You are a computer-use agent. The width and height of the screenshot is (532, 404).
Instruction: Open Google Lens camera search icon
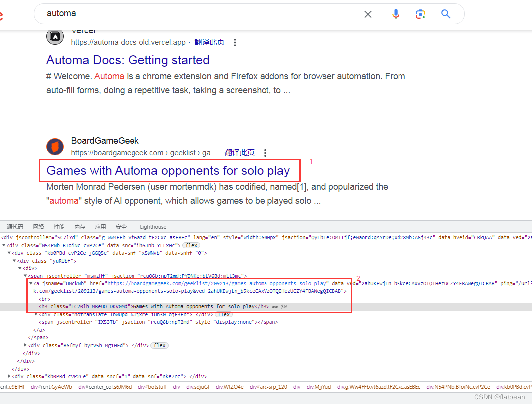420,14
